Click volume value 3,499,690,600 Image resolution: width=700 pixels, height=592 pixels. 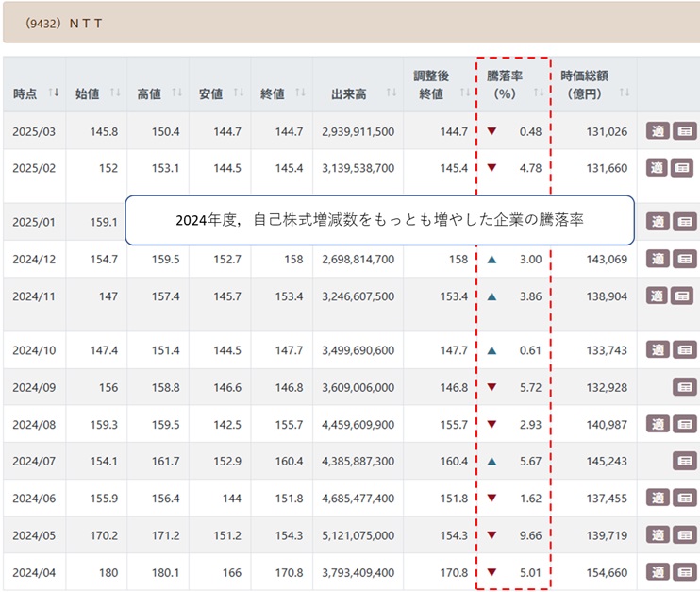(358, 350)
